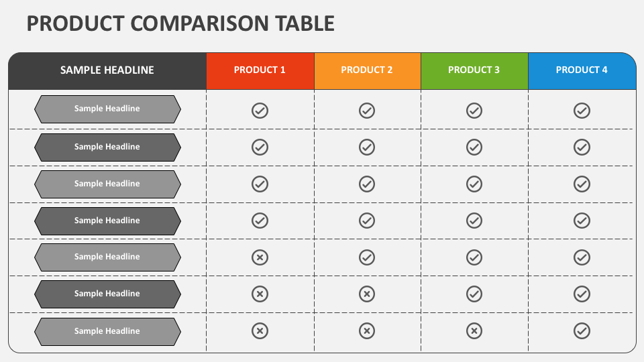Image resolution: width=644 pixels, height=362 pixels.
Task: Click the Product 4 checkmark in bottom row
Action: point(582,330)
